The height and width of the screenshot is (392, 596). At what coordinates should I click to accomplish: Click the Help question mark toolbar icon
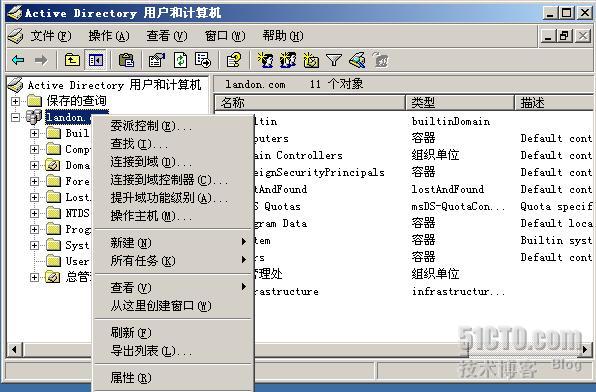[233, 60]
